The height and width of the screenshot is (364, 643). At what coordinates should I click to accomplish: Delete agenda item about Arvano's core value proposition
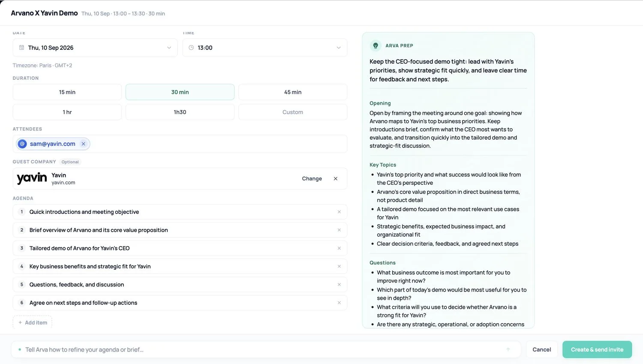pyautogui.click(x=339, y=230)
